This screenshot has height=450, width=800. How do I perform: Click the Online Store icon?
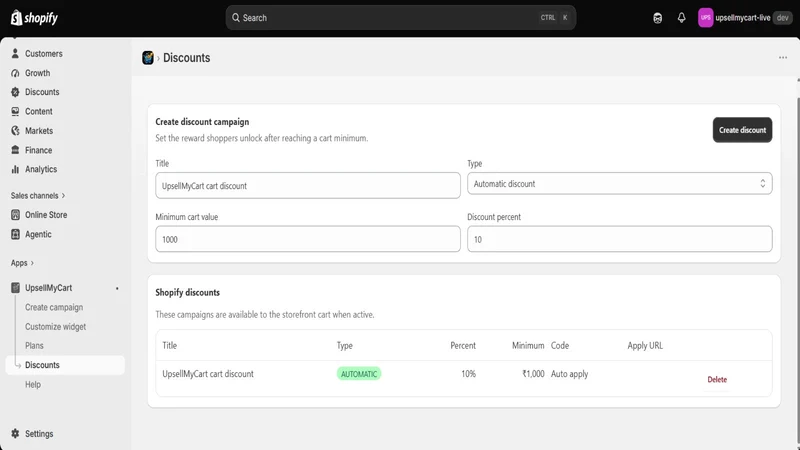coord(15,215)
